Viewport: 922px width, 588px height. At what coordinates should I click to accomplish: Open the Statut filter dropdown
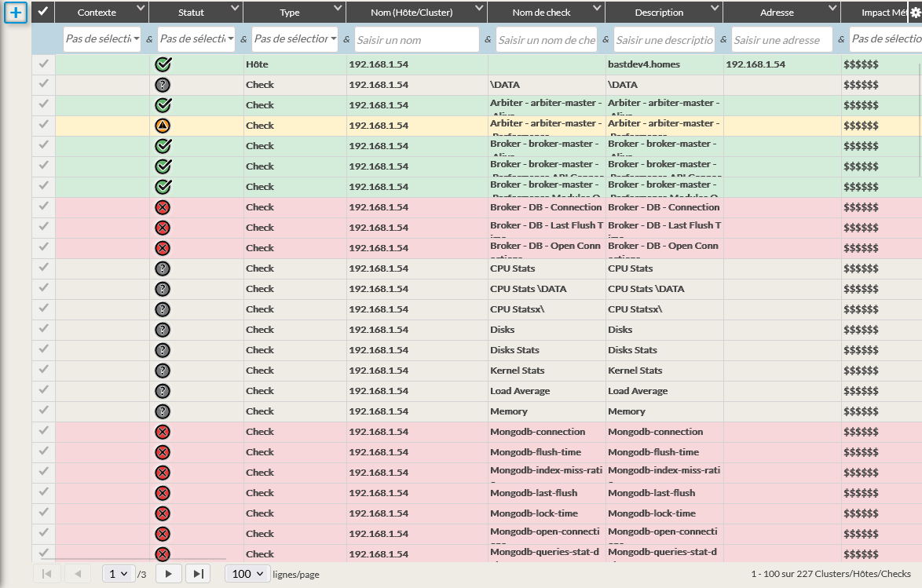[196, 39]
